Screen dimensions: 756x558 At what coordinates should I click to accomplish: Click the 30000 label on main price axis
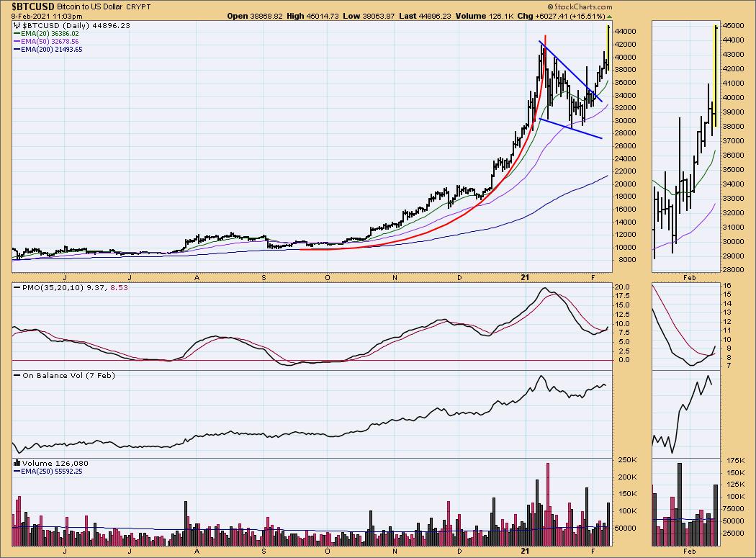(626, 120)
